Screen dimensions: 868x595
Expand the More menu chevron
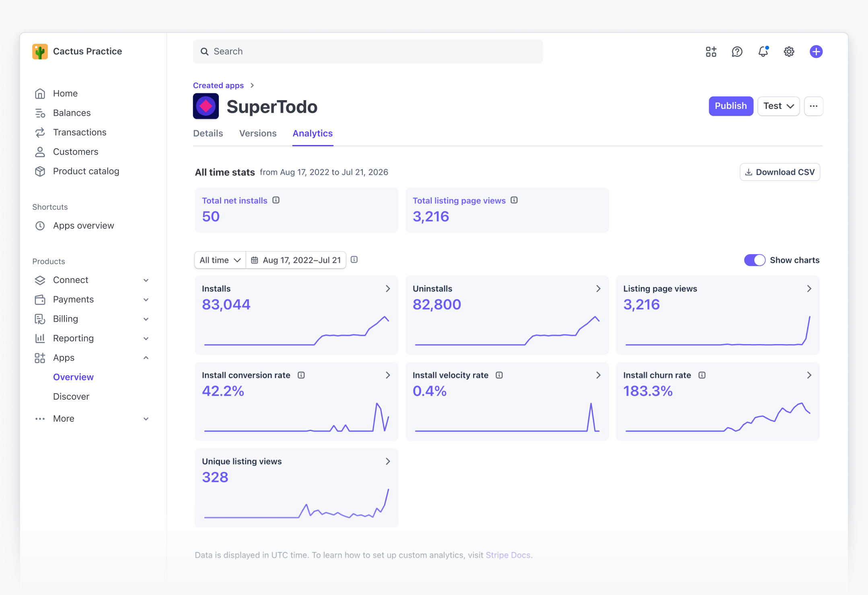click(x=146, y=419)
